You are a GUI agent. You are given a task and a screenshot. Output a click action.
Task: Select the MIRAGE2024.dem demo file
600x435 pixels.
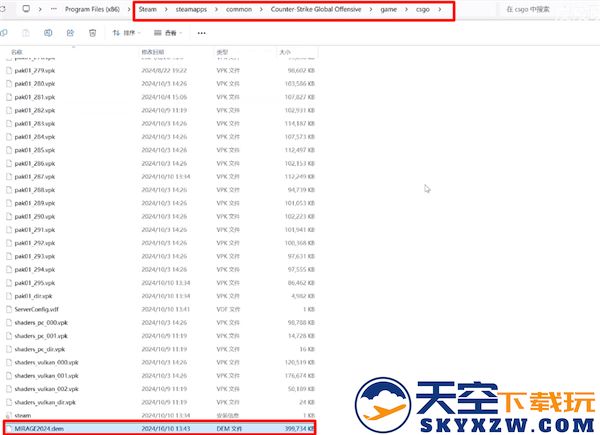click(161, 428)
